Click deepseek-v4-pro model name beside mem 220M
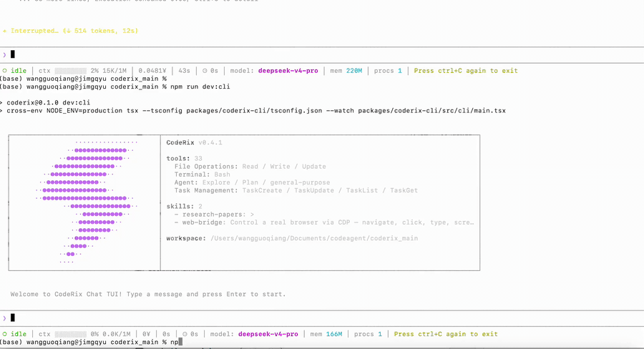The image size is (644, 349). point(288,71)
